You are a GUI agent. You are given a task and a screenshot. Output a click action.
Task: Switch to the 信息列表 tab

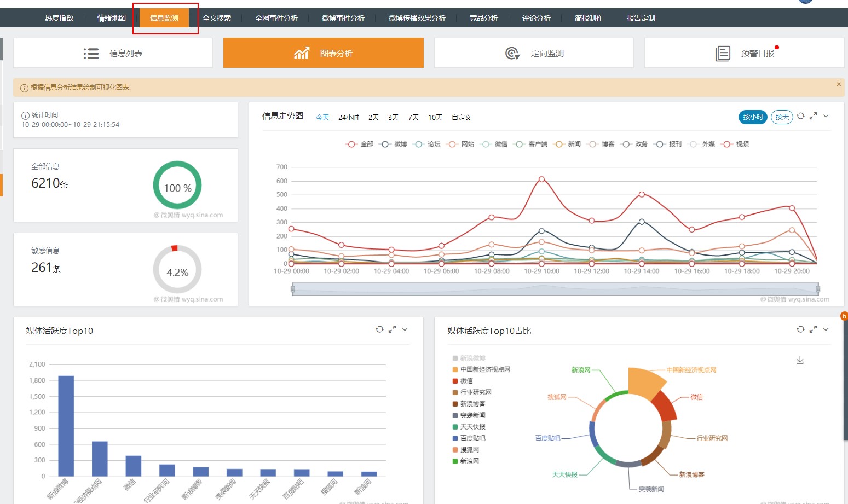tap(113, 53)
